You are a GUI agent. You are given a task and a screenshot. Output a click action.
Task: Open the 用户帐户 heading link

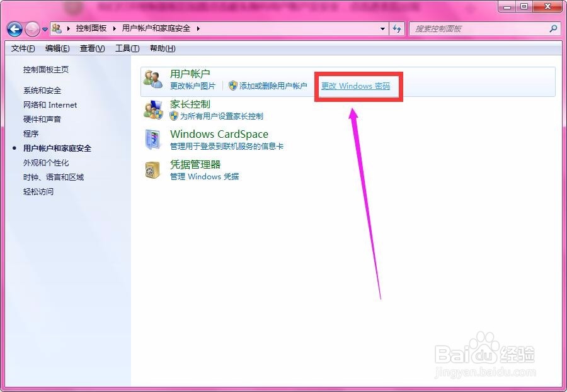click(x=190, y=74)
